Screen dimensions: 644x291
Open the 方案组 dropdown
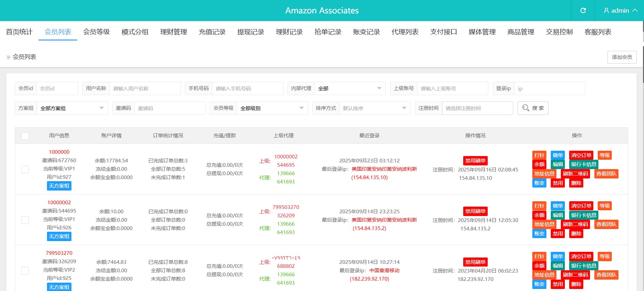coord(72,108)
